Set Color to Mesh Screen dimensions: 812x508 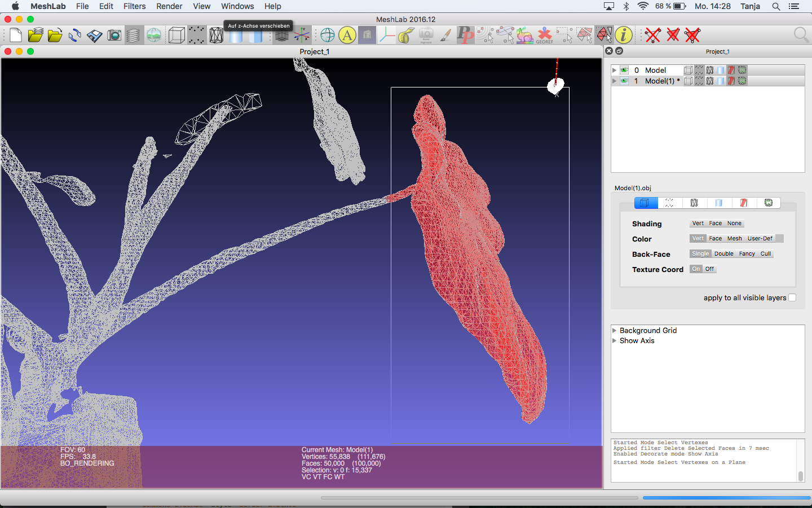point(734,239)
